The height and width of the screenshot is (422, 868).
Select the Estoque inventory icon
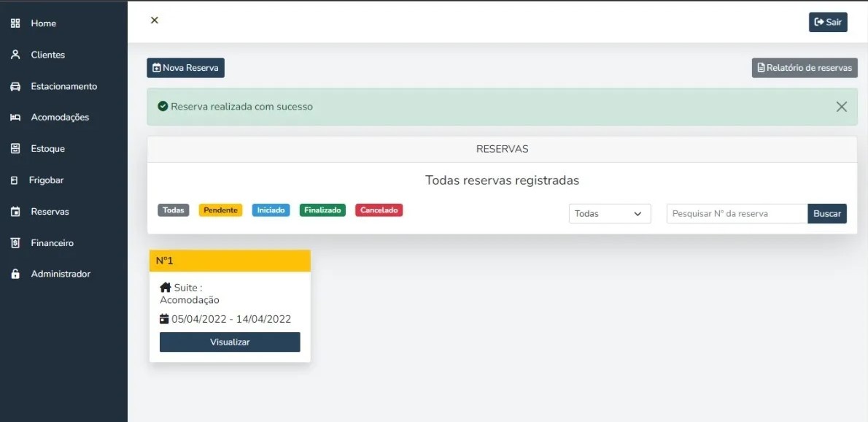[17, 148]
